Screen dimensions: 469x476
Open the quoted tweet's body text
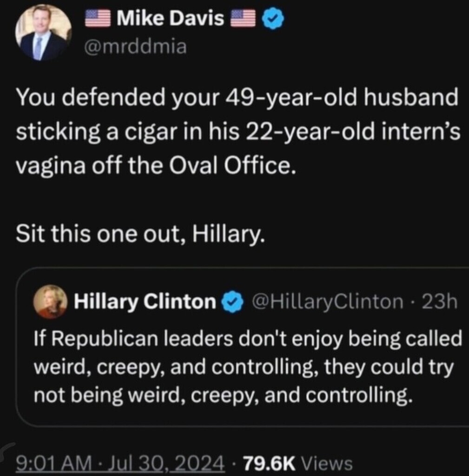tap(246, 367)
